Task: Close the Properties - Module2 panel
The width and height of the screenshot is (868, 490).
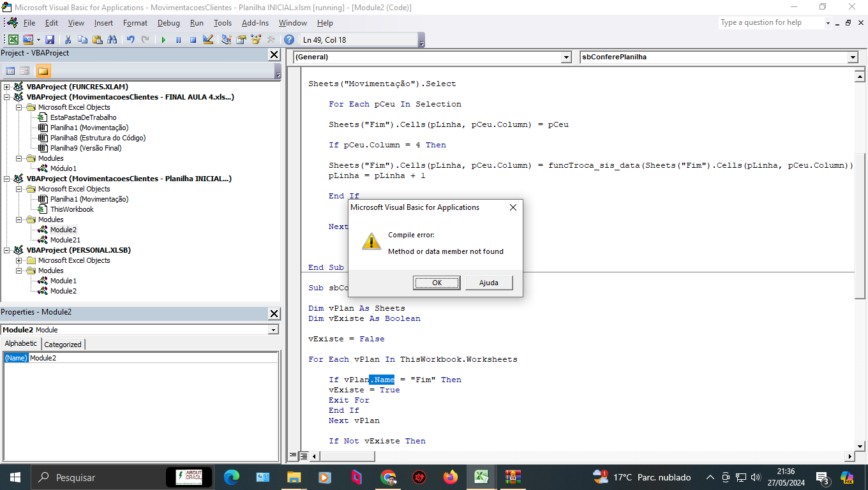Action: (x=274, y=314)
